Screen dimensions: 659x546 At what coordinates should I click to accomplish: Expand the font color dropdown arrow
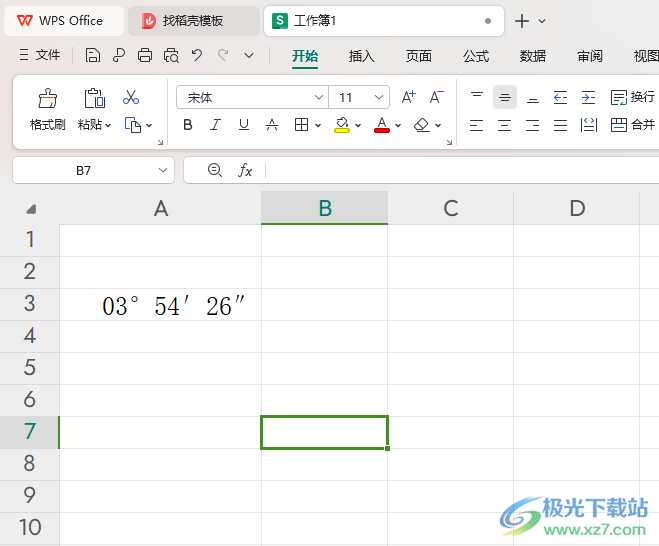(x=398, y=125)
